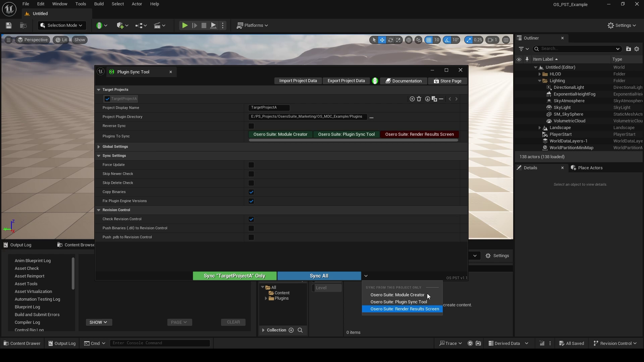This screenshot has width=644, height=362.
Task: Click the Collection search icon
Action: [300, 330]
